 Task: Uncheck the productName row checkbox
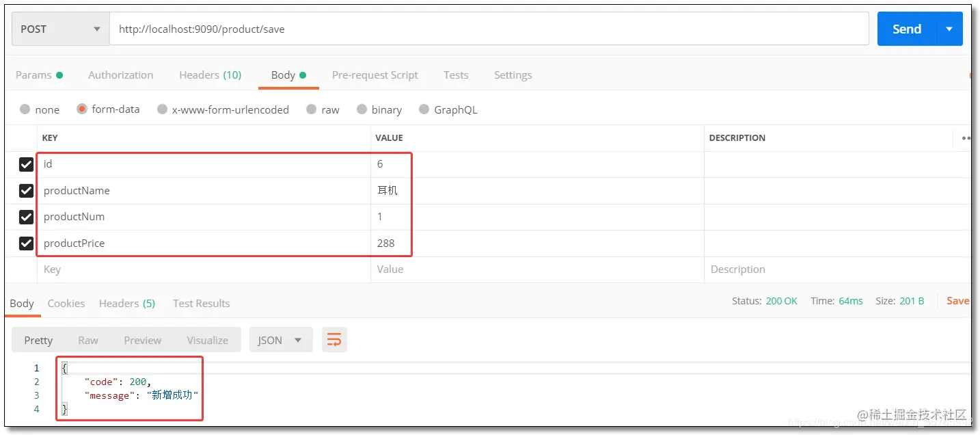pos(26,191)
